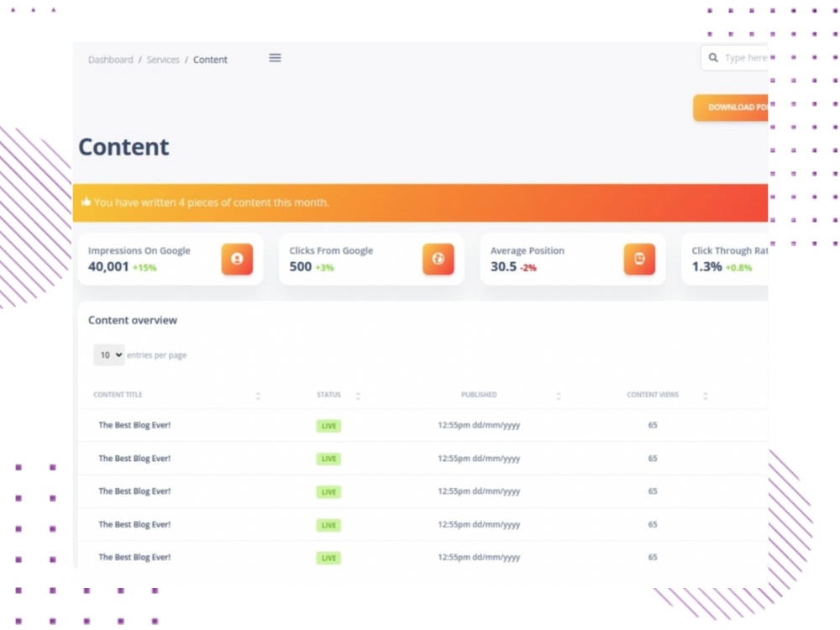Click the Content page heading
The height and width of the screenshot is (630, 840).
(123, 147)
